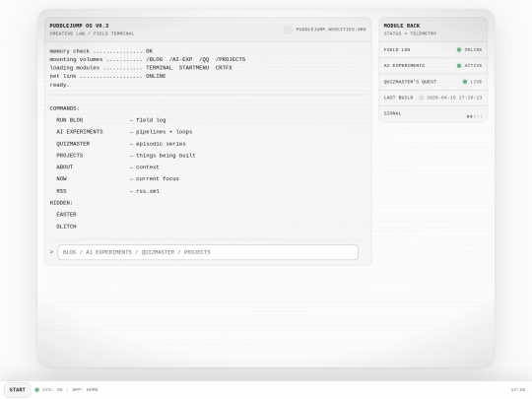Open the FIELD LOG module row

pos(432,50)
